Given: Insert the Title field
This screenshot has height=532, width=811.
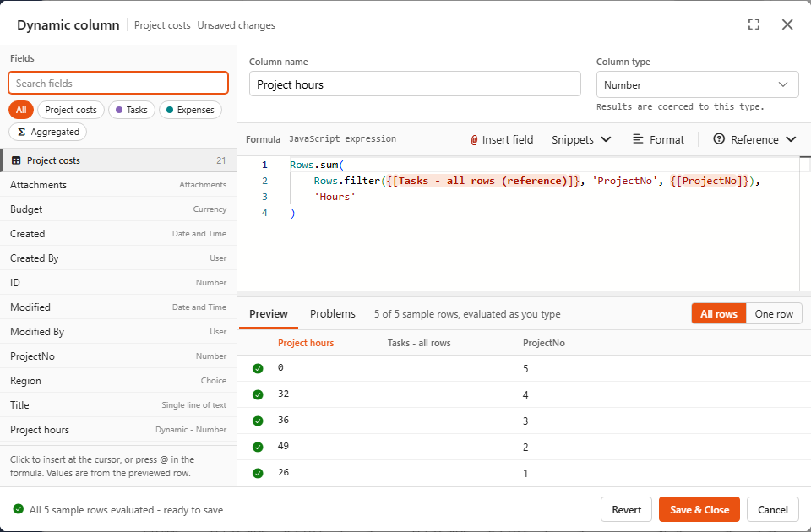Looking at the screenshot, I should [x=118, y=404].
